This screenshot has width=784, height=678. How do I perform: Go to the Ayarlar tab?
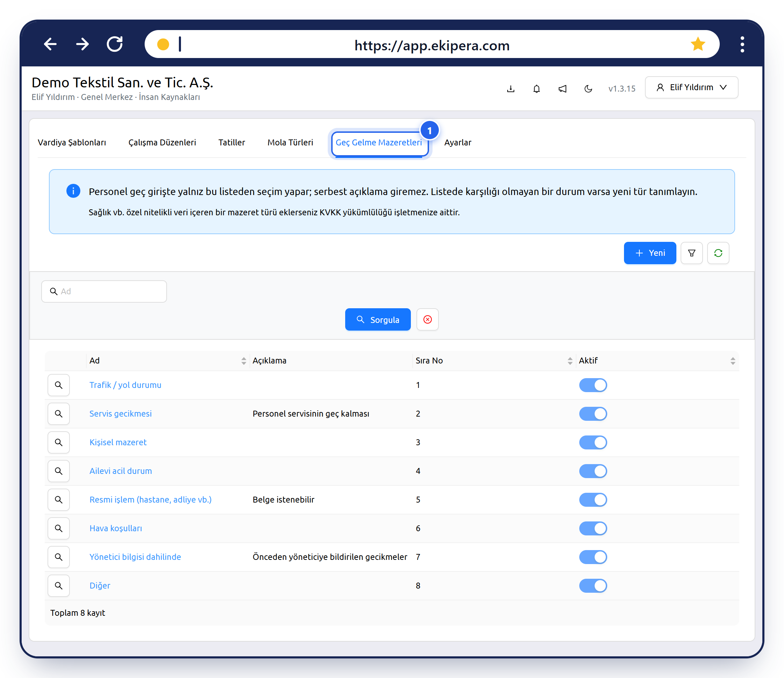click(457, 142)
